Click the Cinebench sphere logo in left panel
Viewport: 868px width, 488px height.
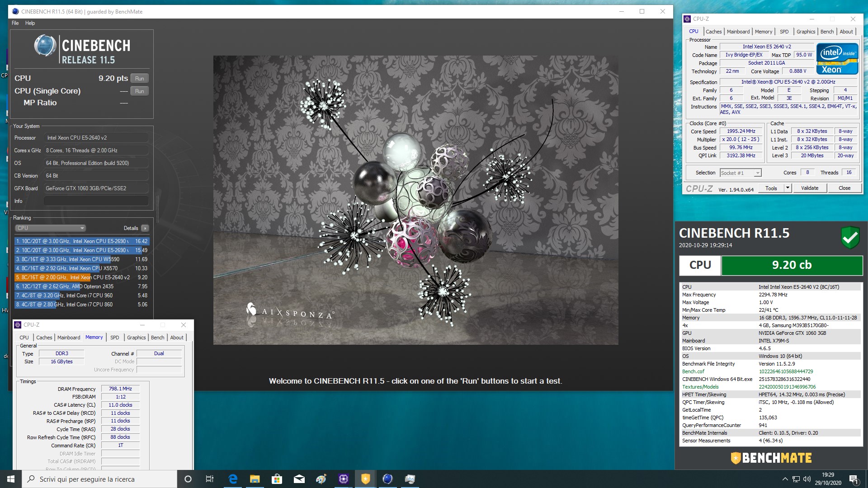point(45,45)
